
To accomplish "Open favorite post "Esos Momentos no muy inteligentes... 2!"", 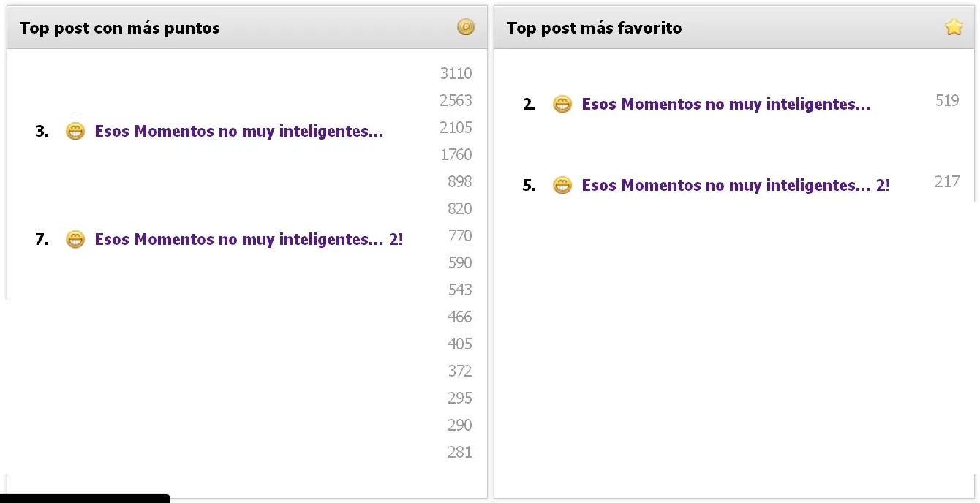I will (735, 185).
